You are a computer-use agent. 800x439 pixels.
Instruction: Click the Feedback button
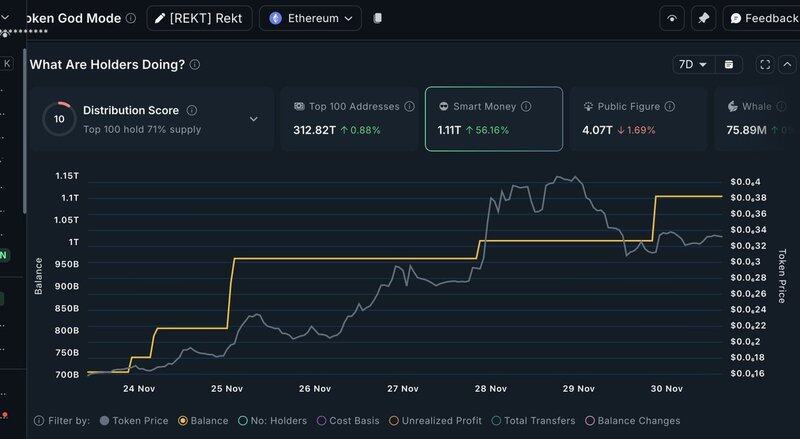click(762, 18)
